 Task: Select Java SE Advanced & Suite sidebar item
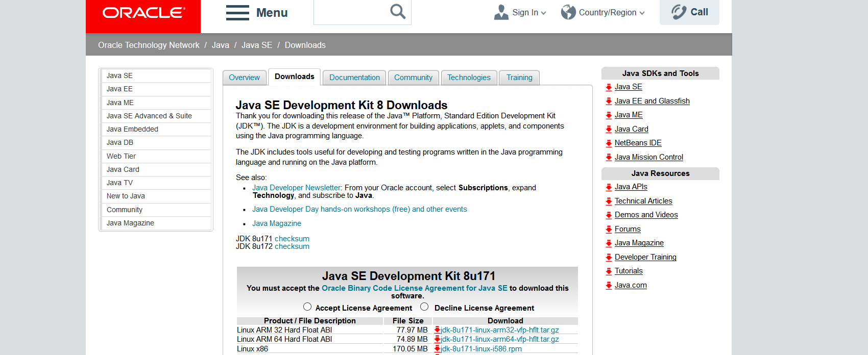click(156, 116)
